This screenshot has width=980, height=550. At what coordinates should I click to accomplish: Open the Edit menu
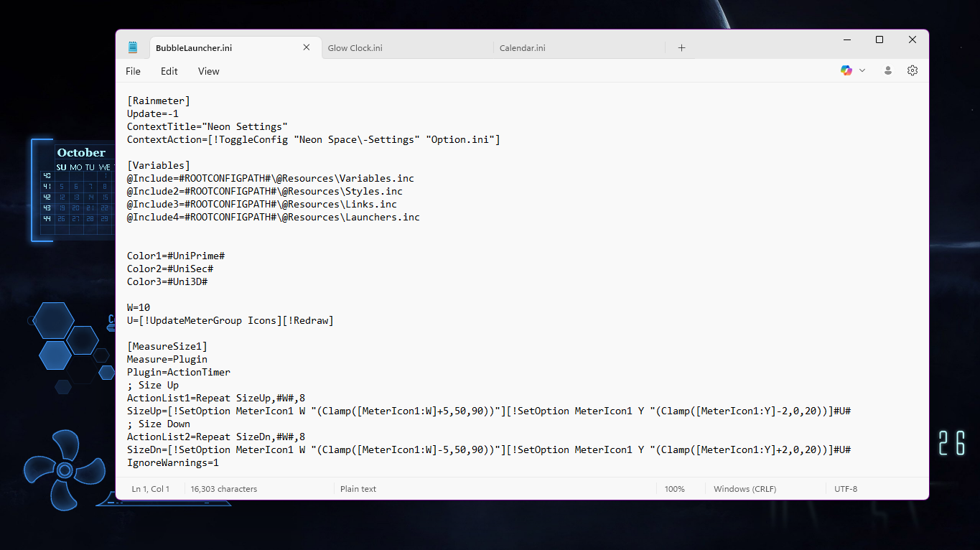pos(169,71)
